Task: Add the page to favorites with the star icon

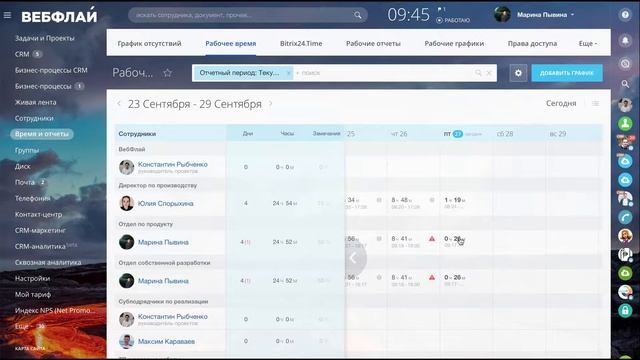Action: pyautogui.click(x=167, y=73)
